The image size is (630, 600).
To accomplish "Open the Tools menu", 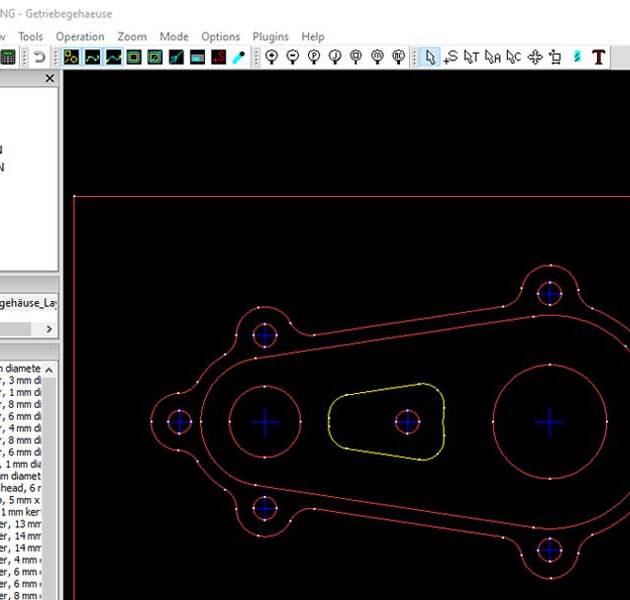I will point(30,36).
